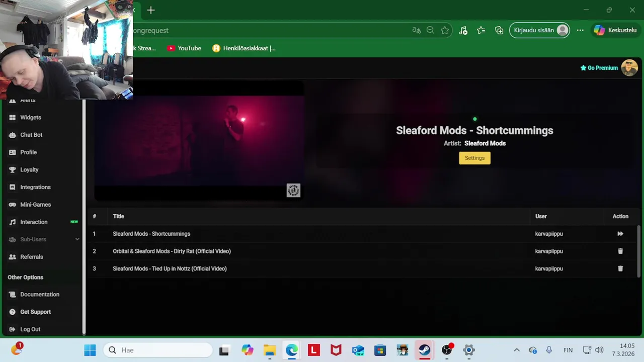The width and height of the screenshot is (644, 362).
Task: Open Integrations in the sidebar
Action: 35,187
